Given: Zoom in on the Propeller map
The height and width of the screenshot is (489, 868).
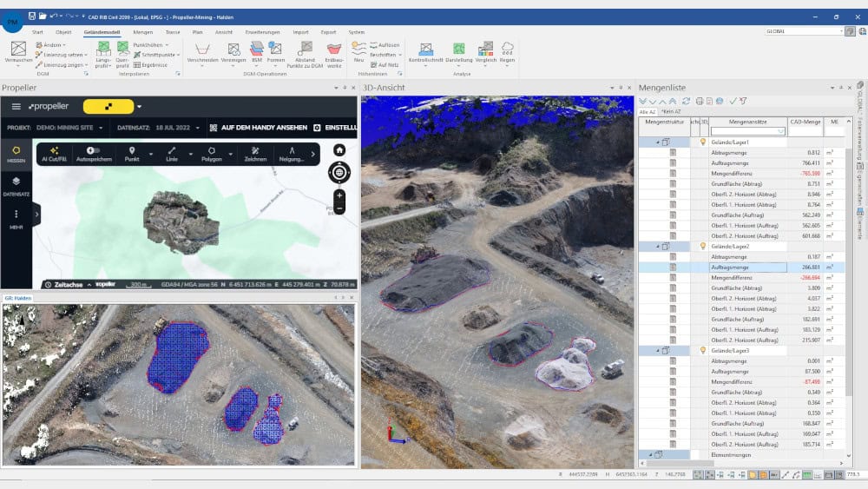Looking at the screenshot, I should click(339, 195).
